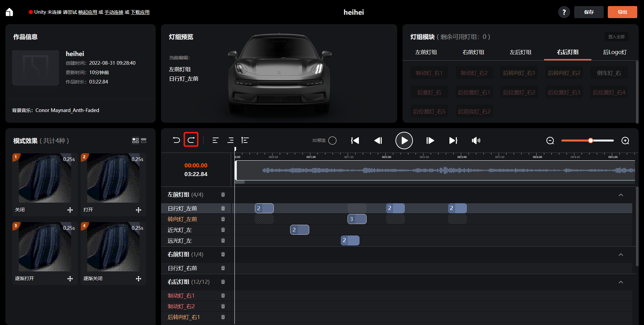Screen dimensions: 644x325
Task: Switch to the 右前灯组 tab
Action: click(x=473, y=52)
